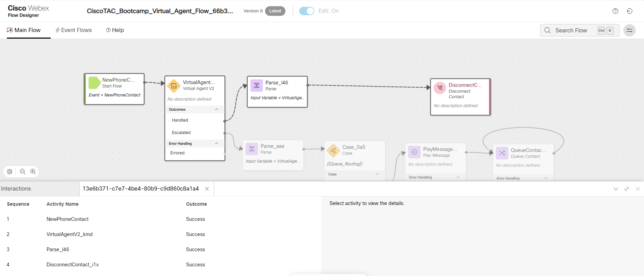644x276 pixels.
Task: Click the orange Virtual Agent V2 node icon
Action: click(174, 85)
